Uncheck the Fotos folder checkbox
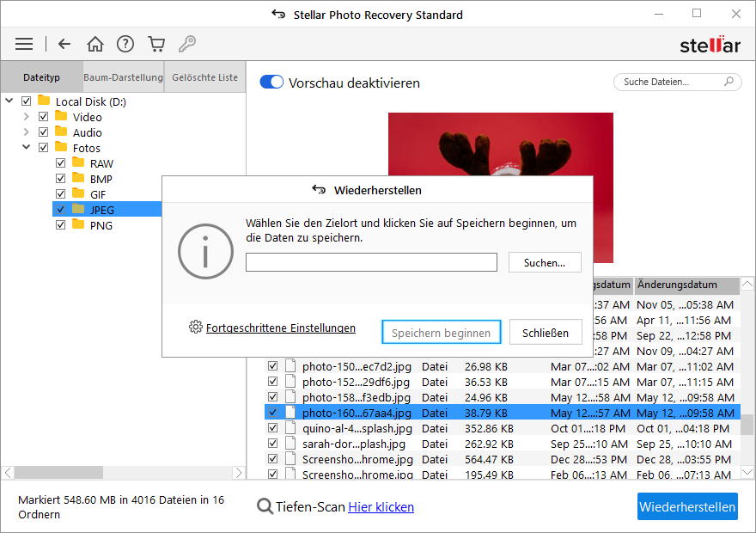756x533 pixels. [x=44, y=148]
